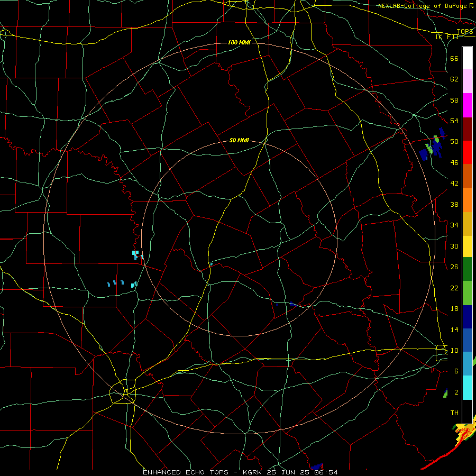Click the "22" legend value
Image resolution: width=476 pixels, height=476 pixels.
454,288
